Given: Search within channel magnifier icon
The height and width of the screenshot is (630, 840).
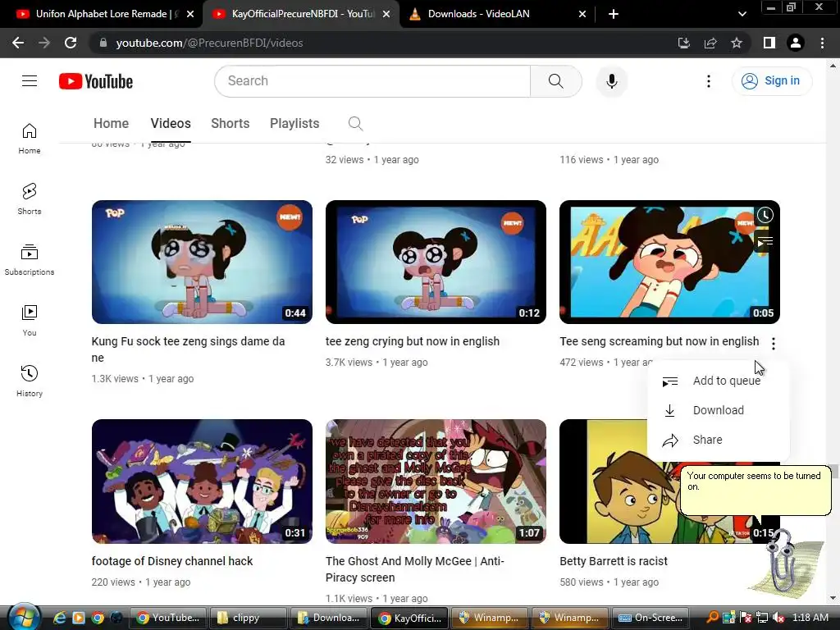Looking at the screenshot, I should tap(355, 124).
